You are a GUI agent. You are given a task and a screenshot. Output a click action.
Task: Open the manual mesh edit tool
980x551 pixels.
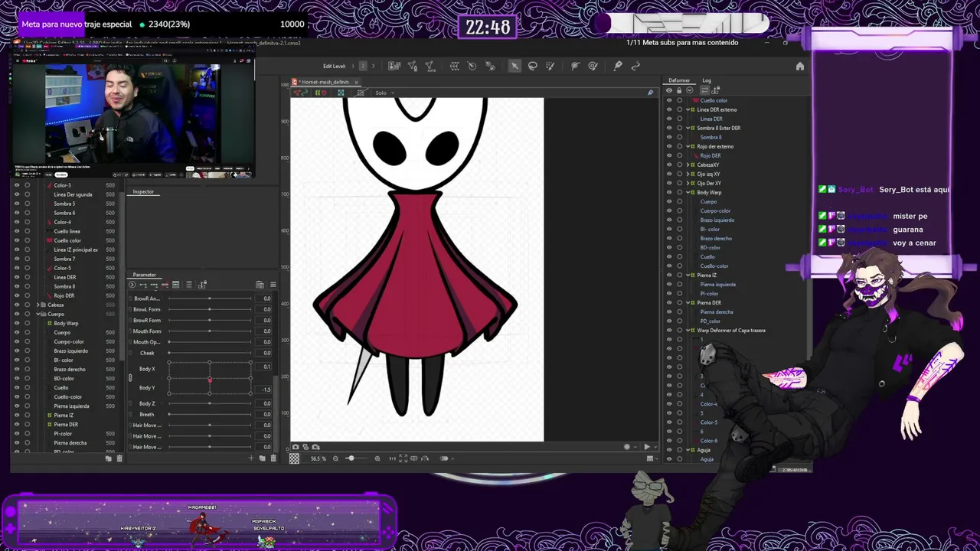pyautogui.click(x=412, y=67)
